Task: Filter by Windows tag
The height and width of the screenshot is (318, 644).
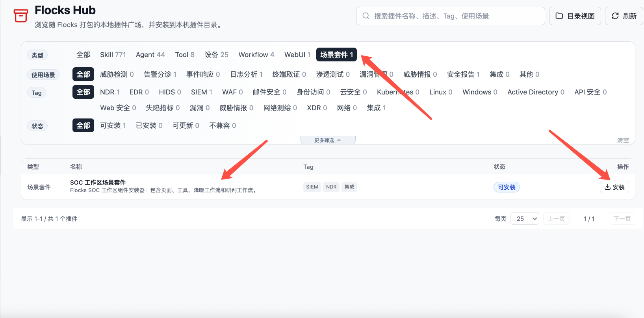Action: (480, 92)
